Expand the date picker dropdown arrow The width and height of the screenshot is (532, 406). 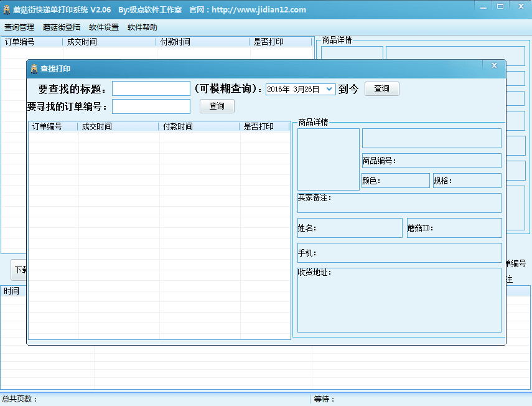[x=329, y=89]
